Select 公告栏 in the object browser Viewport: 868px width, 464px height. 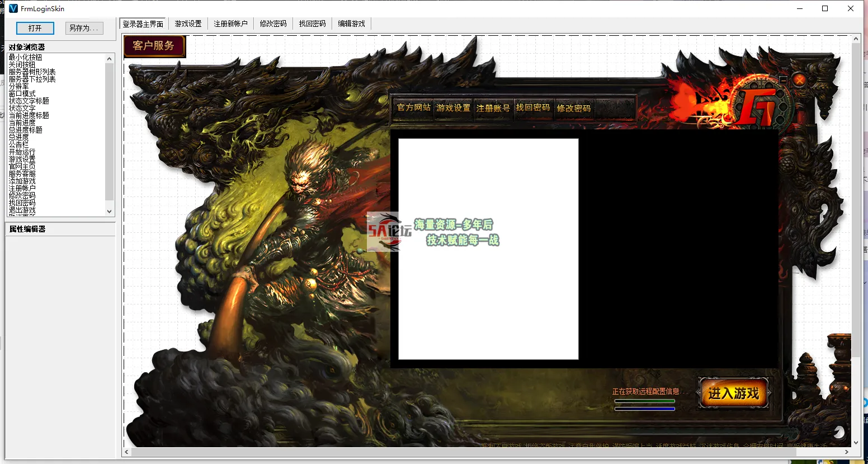(18, 144)
